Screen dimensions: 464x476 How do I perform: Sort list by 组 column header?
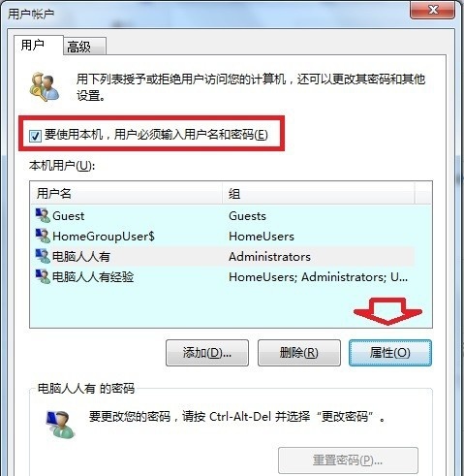319,194
